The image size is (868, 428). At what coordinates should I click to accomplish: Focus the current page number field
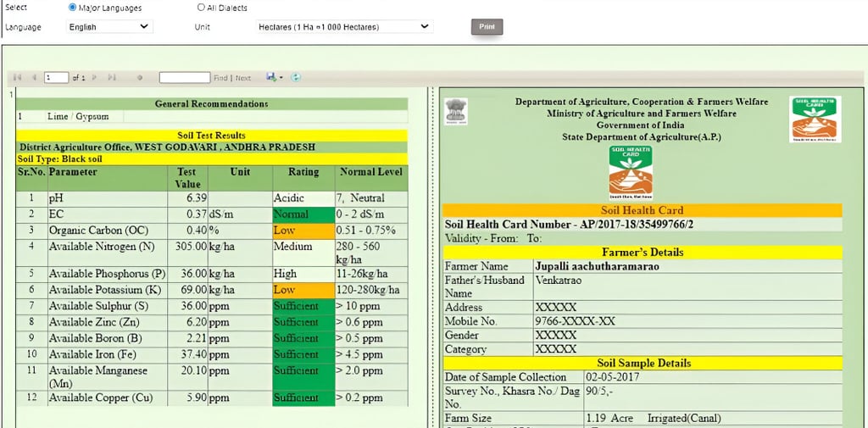(57, 77)
